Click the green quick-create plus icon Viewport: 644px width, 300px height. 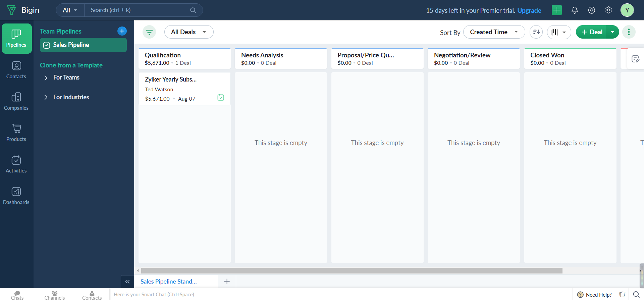(x=557, y=10)
